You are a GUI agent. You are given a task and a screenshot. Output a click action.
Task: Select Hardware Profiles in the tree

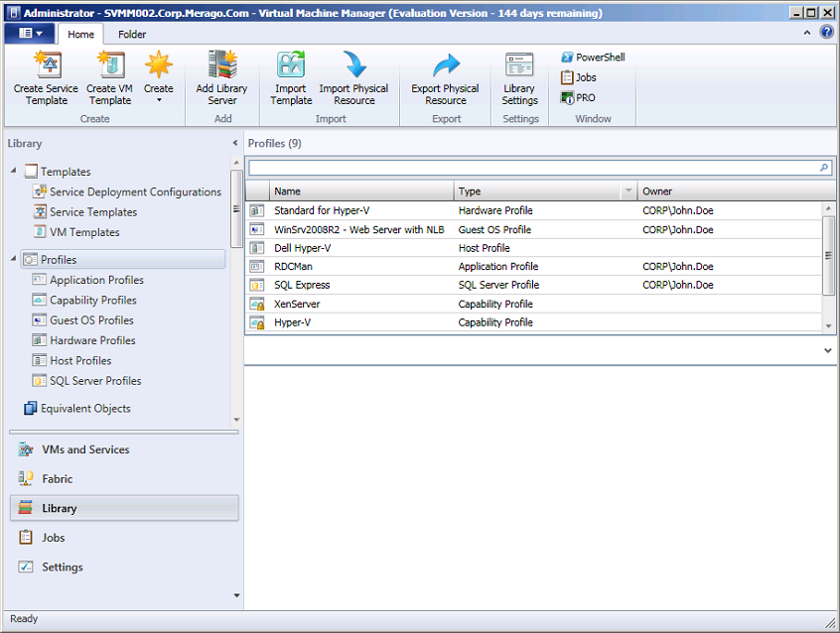click(84, 340)
